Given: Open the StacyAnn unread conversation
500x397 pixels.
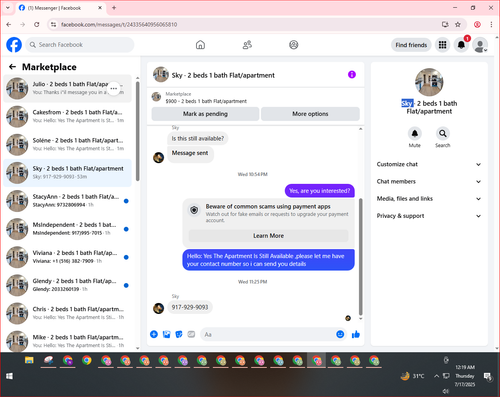Looking at the screenshot, I should (x=67, y=201).
